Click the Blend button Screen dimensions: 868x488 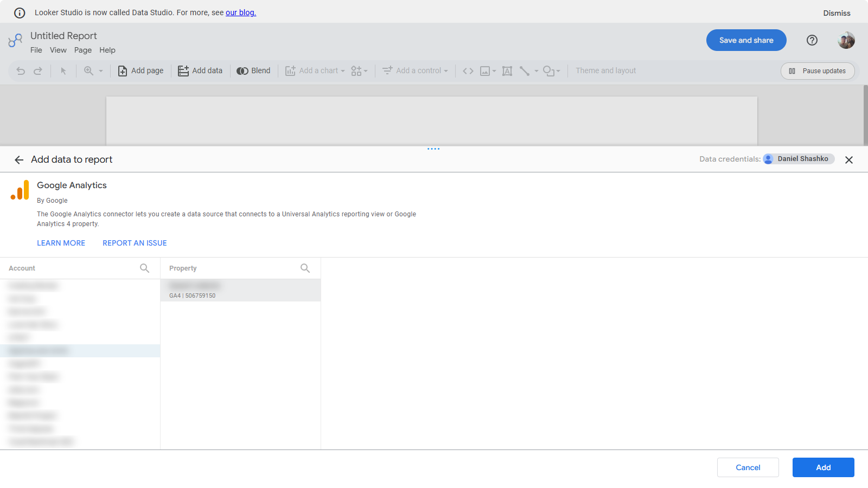click(x=253, y=70)
